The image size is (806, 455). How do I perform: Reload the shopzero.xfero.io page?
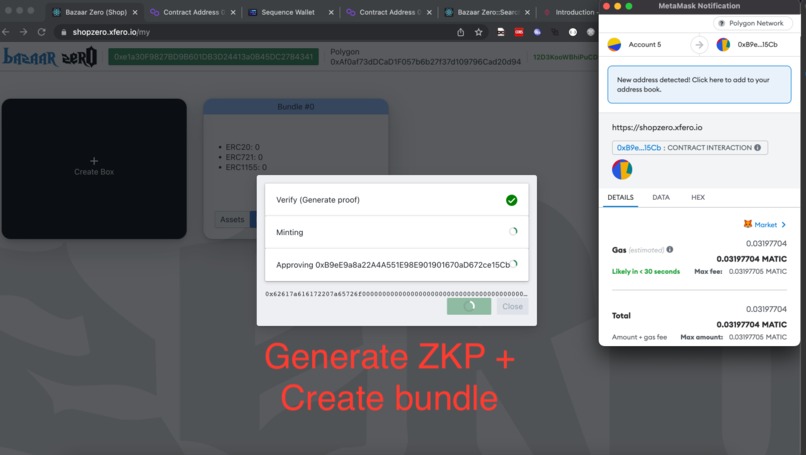(42, 32)
